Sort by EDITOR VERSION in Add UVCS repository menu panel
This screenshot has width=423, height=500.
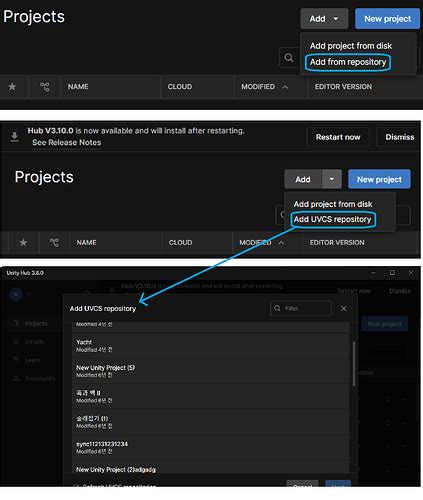coord(337,242)
